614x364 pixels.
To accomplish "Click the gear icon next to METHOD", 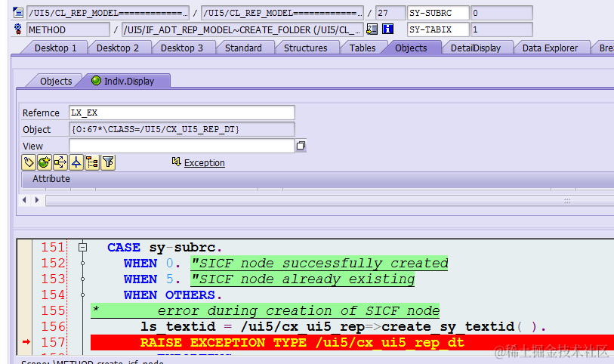I will (17, 29).
